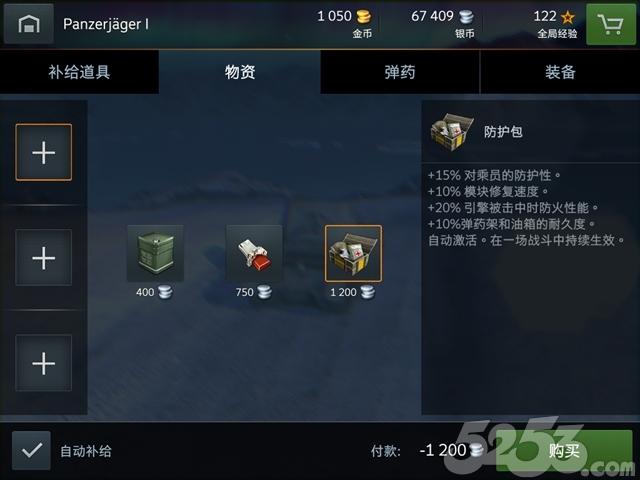The height and width of the screenshot is (480, 640).
Task: Click the silver coins 银币 balance
Action: [x=443, y=23]
